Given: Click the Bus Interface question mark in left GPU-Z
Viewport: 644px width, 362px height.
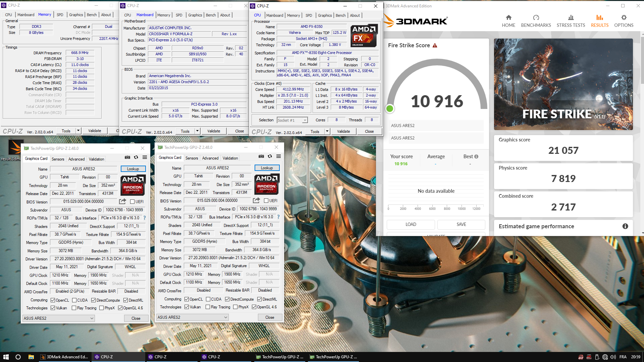Looking at the screenshot, I should [x=145, y=218].
